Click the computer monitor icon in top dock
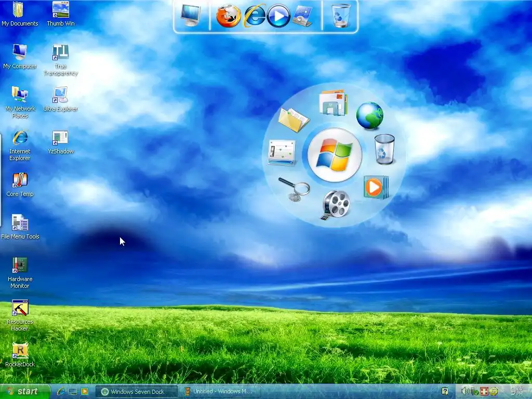The width and height of the screenshot is (532, 399). [191, 15]
